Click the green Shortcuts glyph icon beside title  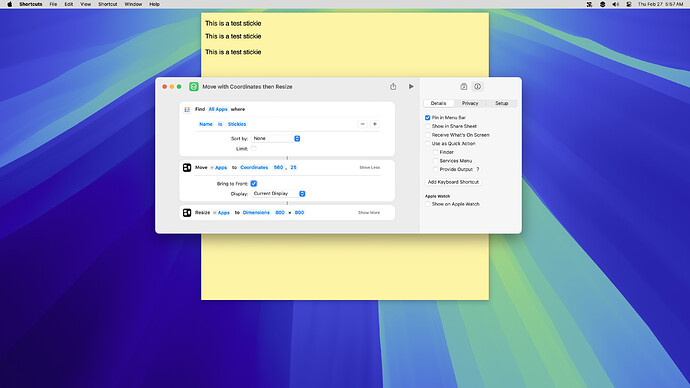(x=194, y=87)
